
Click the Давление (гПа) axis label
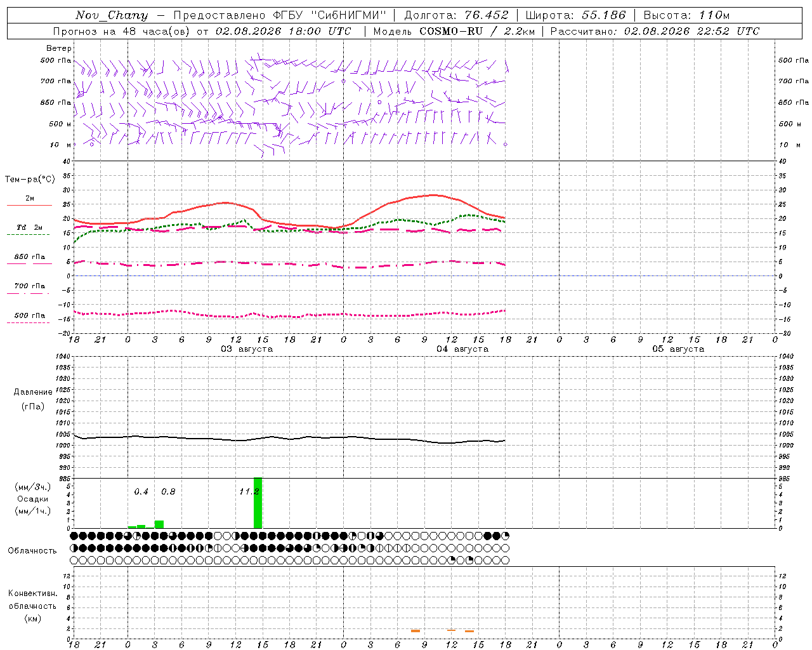click(x=33, y=399)
